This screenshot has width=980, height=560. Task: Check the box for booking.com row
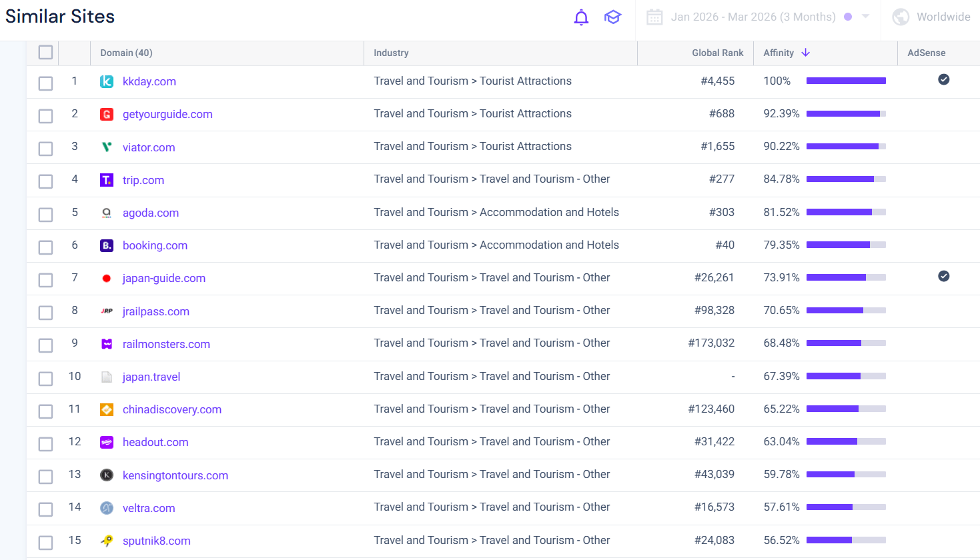click(x=45, y=247)
